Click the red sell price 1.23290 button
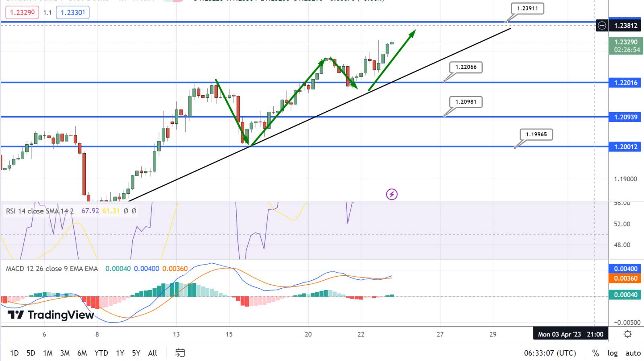Image resolution: width=644 pixels, height=361 pixels. point(22,12)
